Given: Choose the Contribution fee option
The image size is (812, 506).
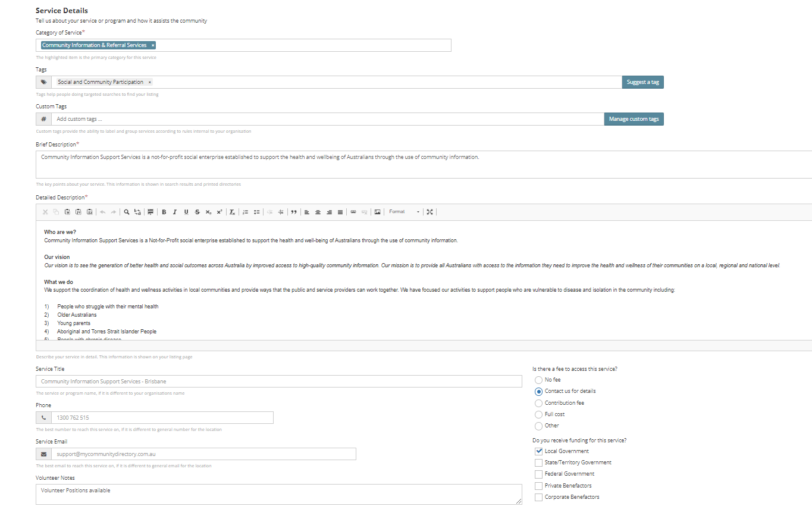Looking at the screenshot, I should click(x=539, y=403).
